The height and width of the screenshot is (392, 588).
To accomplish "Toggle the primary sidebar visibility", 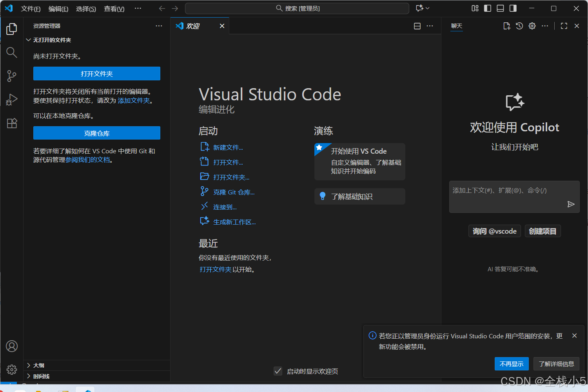I will click(x=488, y=8).
